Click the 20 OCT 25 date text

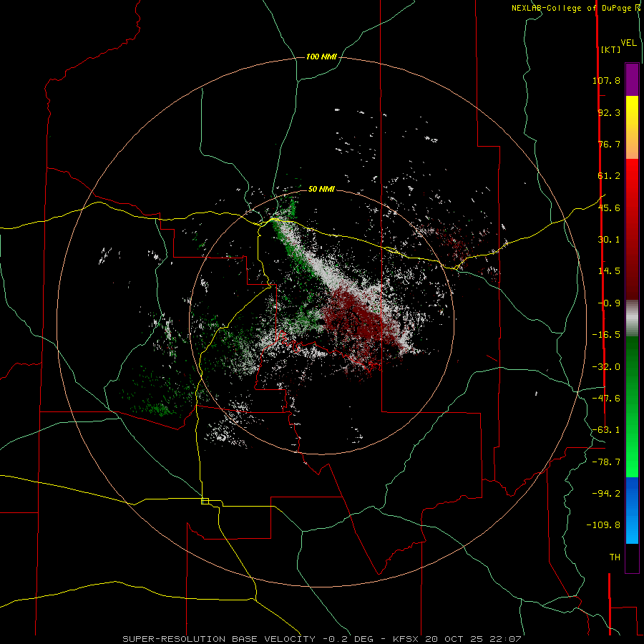(x=455, y=639)
